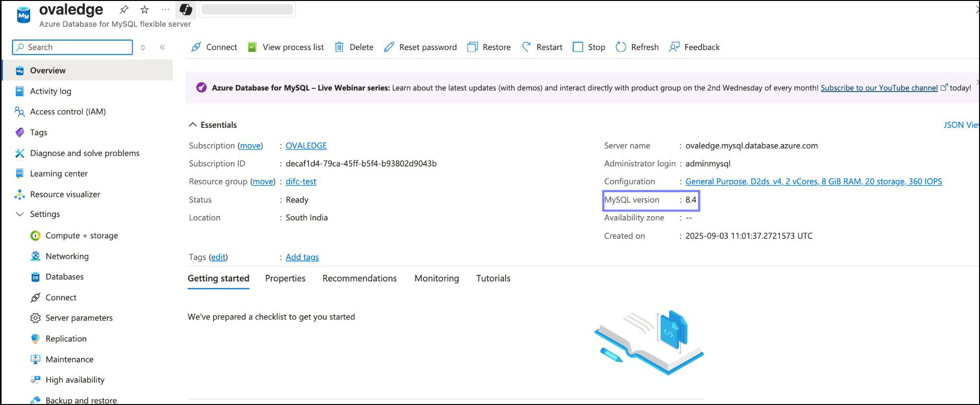Open the Tutorials tab
The width and height of the screenshot is (980, 405).
click(x=493, y=279)
